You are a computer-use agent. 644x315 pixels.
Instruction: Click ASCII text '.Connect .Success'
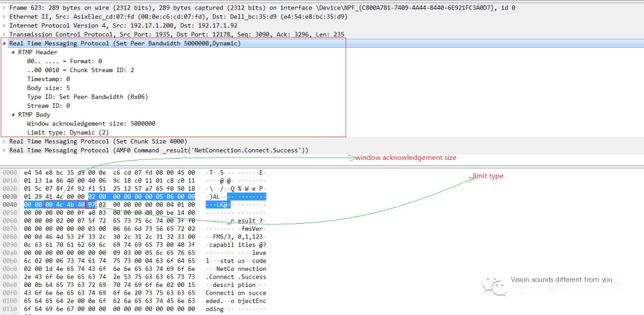tap(236, 277)
